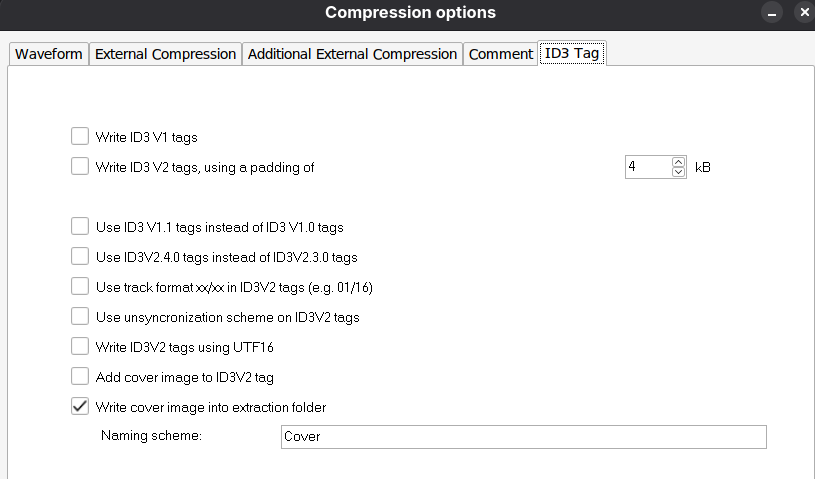This screenshot has height=479, width=815.
Task: Select the Additional External Compression tab
Action: (x=352, y=54)
